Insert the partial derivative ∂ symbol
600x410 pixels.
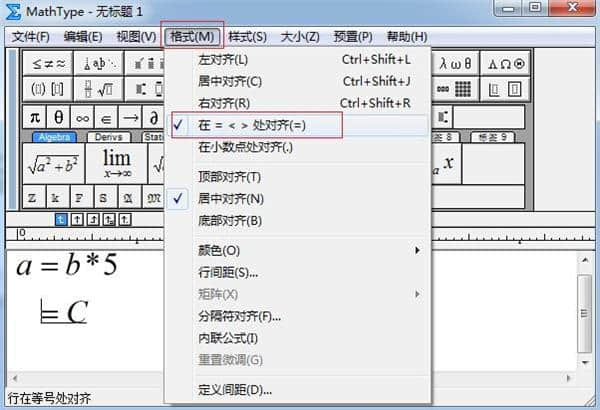click(153, 117)
